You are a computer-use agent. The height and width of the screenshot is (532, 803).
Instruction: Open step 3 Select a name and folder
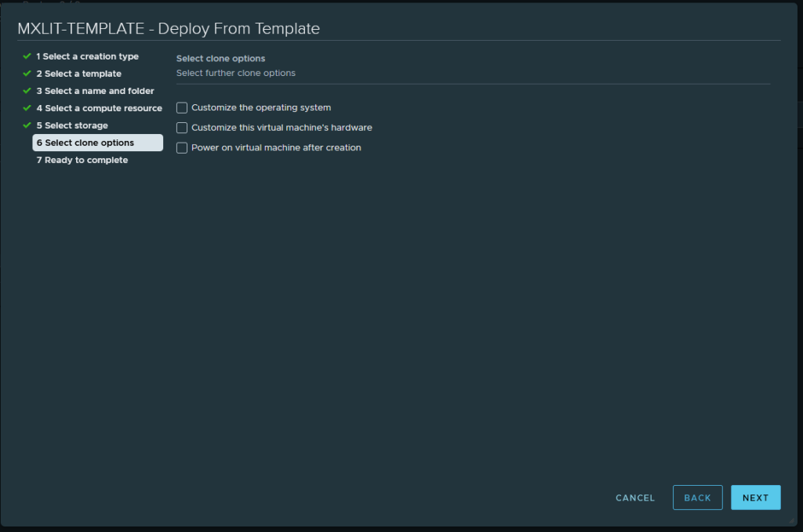95,91
